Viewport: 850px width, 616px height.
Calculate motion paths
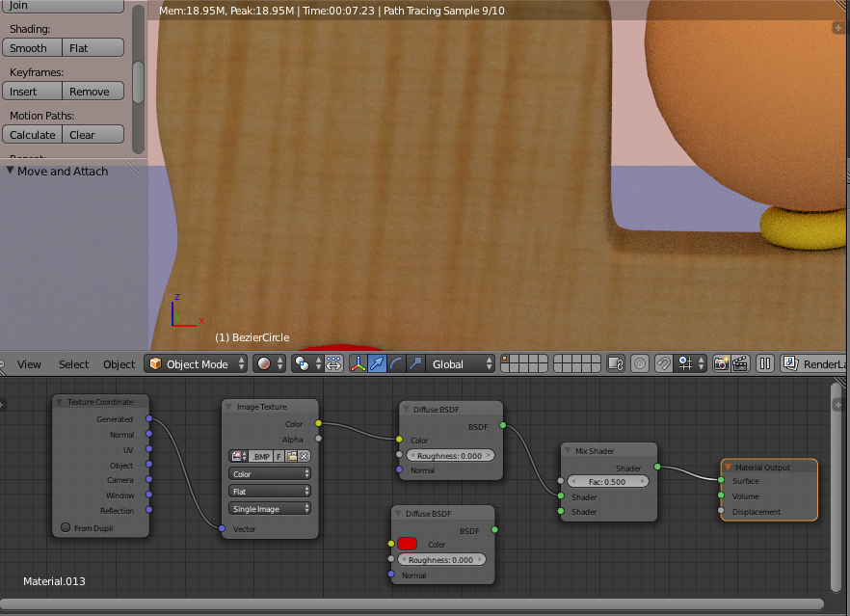pyautogui.click(x=32, y=135)
